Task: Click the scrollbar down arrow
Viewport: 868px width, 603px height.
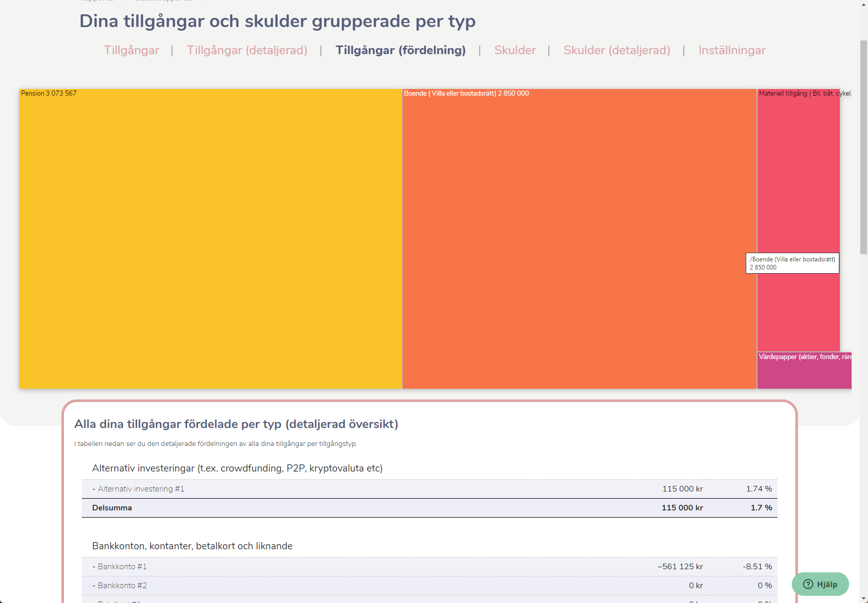Action: 863,598
